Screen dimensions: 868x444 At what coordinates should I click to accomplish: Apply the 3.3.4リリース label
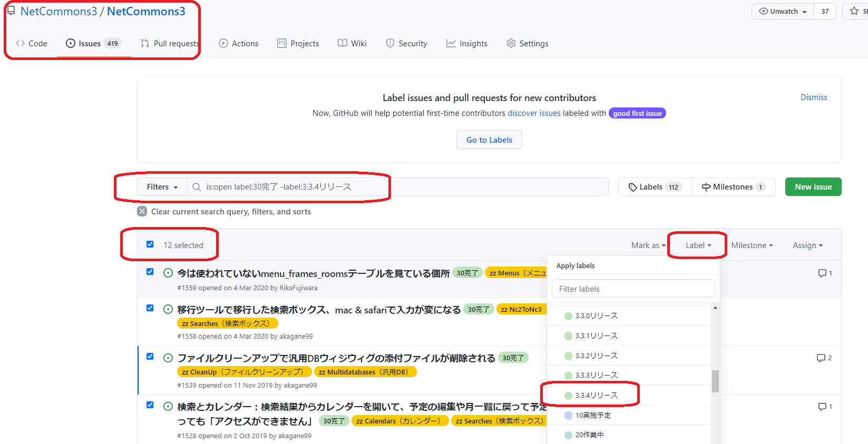[629, 395]
